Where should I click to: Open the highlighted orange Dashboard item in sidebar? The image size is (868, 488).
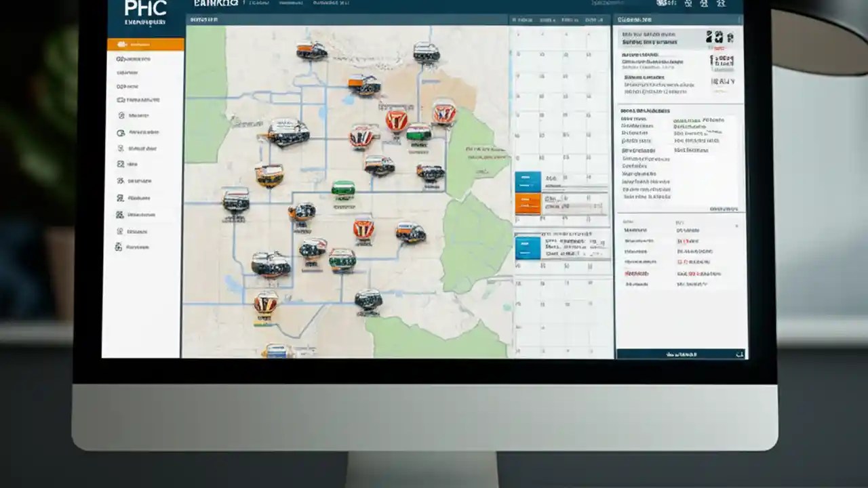[x=144, y=43]
